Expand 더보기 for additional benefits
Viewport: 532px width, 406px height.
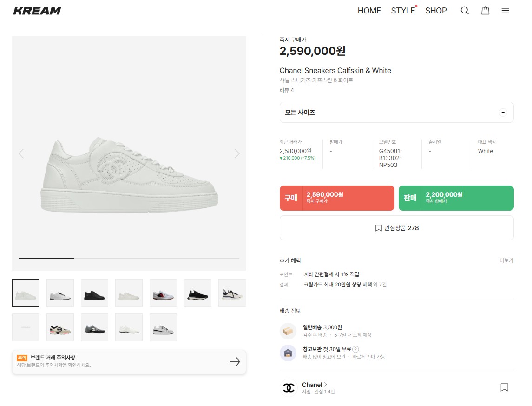(506, 260)
